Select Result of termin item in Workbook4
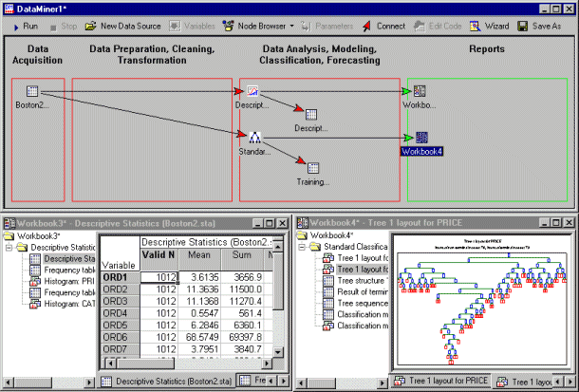 [355, 291]
